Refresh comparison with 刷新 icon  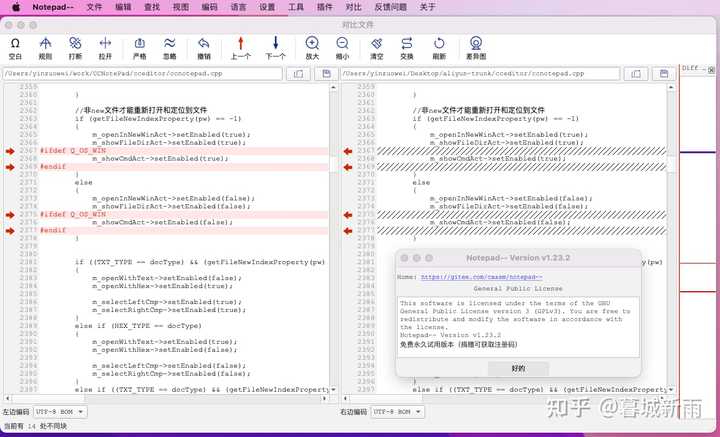pos(439,48)
